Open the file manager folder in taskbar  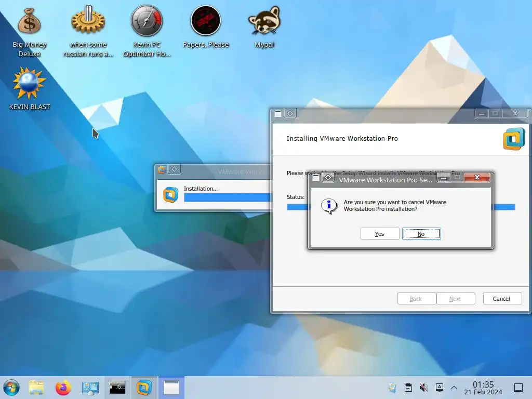pyautogui.click(x=36, y=388)
